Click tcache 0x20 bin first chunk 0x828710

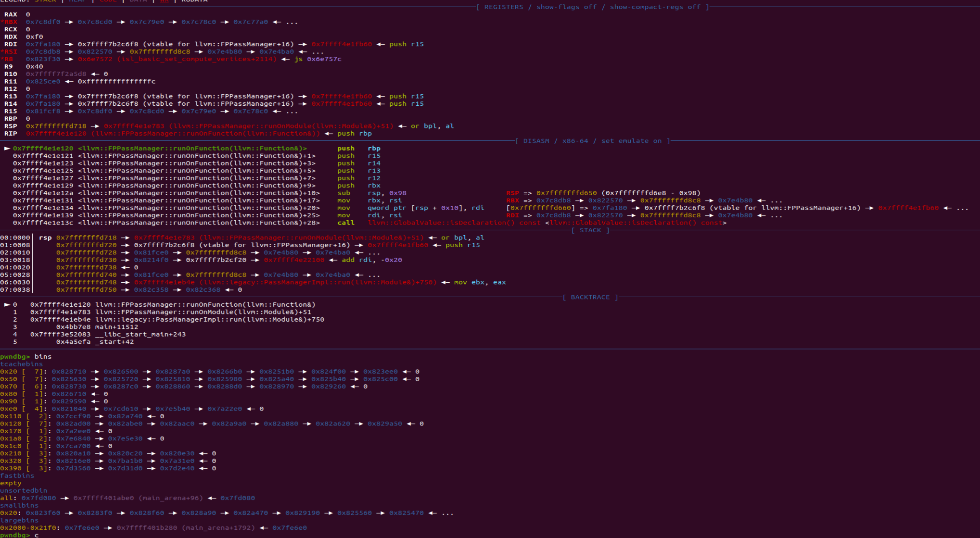point(69,372)
